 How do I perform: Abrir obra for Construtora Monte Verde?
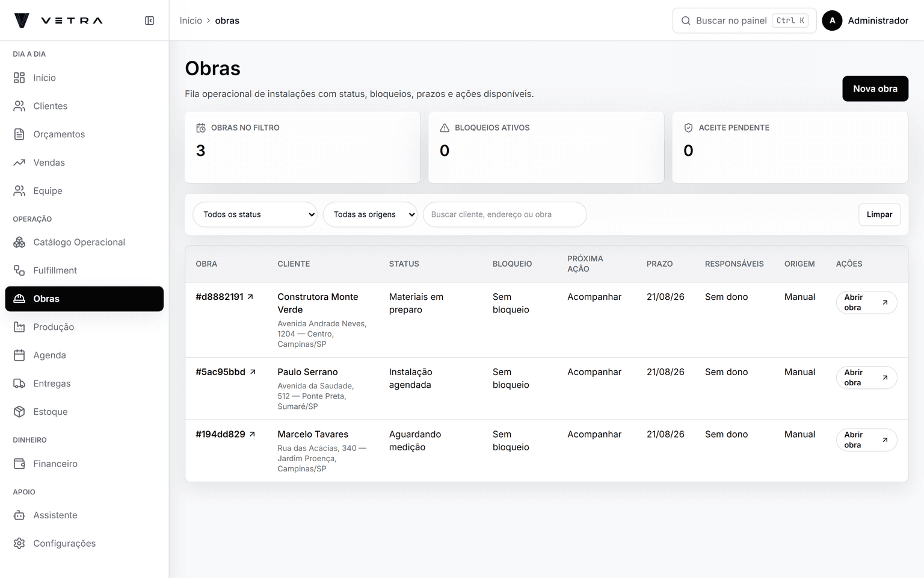(x=866, y=302)
